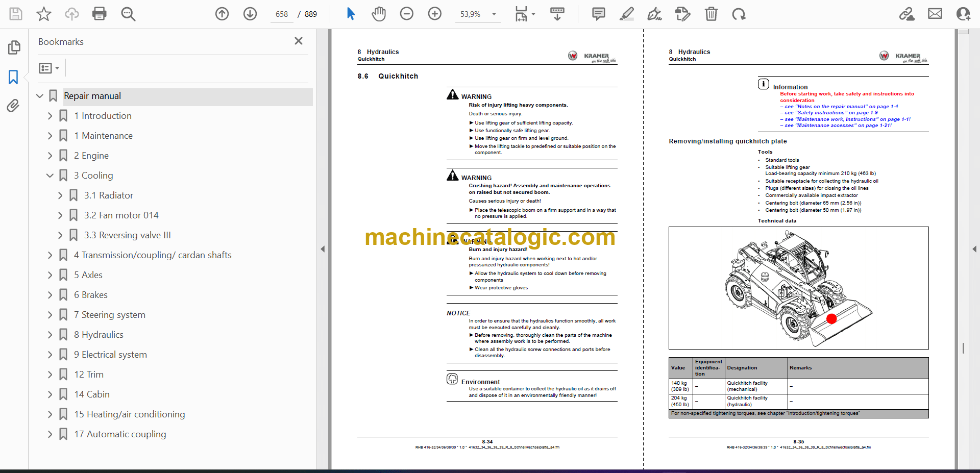Click the vertical document scrollbar
This screenshot has height=473, width=980.
pyautogui.click(x=963, y=348)
